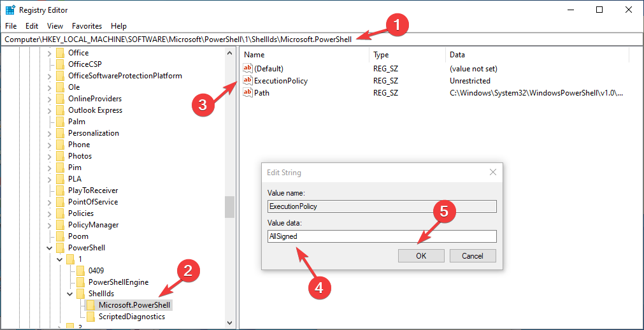The height and width of the screenshot is (330, 644).
Task: Select the PointOfService tree key
Action: click(x=93, y=202)
